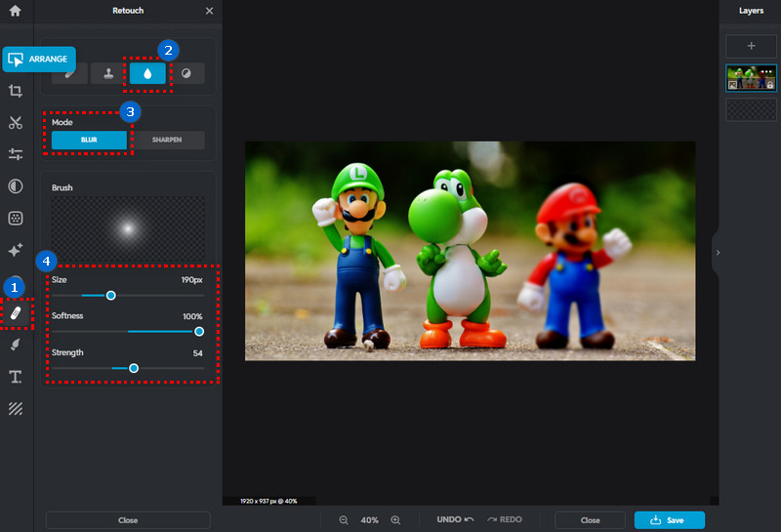The width and height of the screenshot is (781, 532).
Task: Select the Text tool
Action: 16,377
